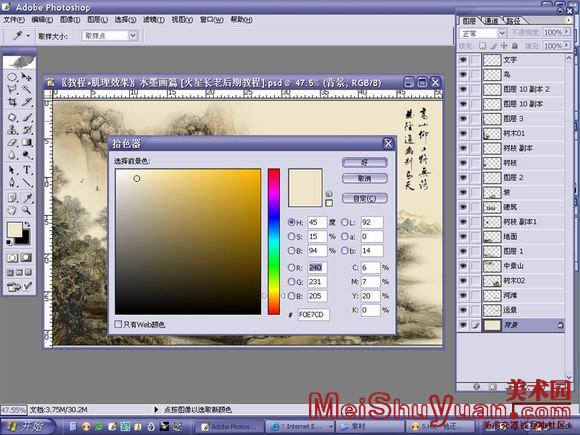
Task: Select the L lightness radio button
Action: [344, 222]
